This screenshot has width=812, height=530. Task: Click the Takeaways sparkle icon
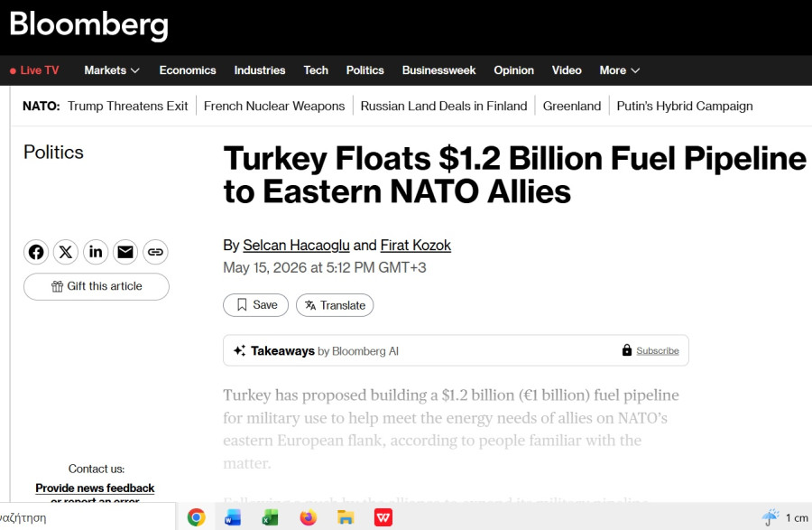click(x=239, y=350)
